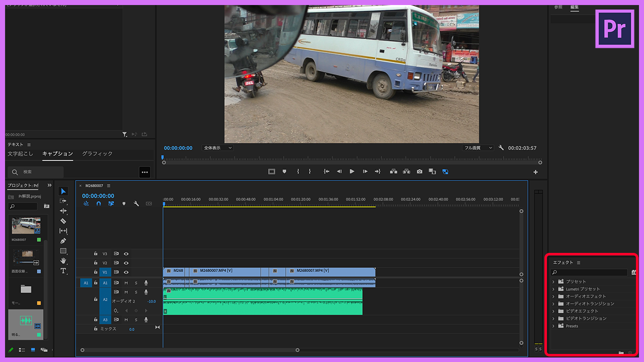
Task: Click the Extract button in program monitor
Action: pyautogui.click(x=407, y=171)
